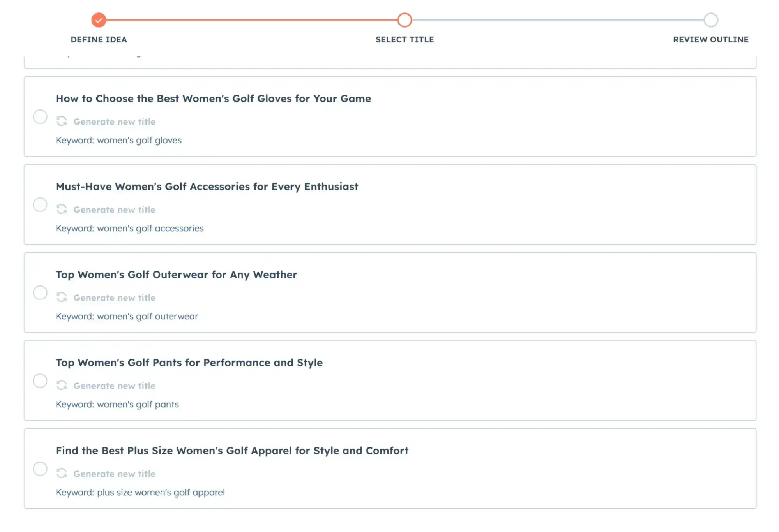Image resolution: width=779 pixels, height=532 pixels.
Task: Click refresh icon under golf gloves title
Action: coord(62,121)
